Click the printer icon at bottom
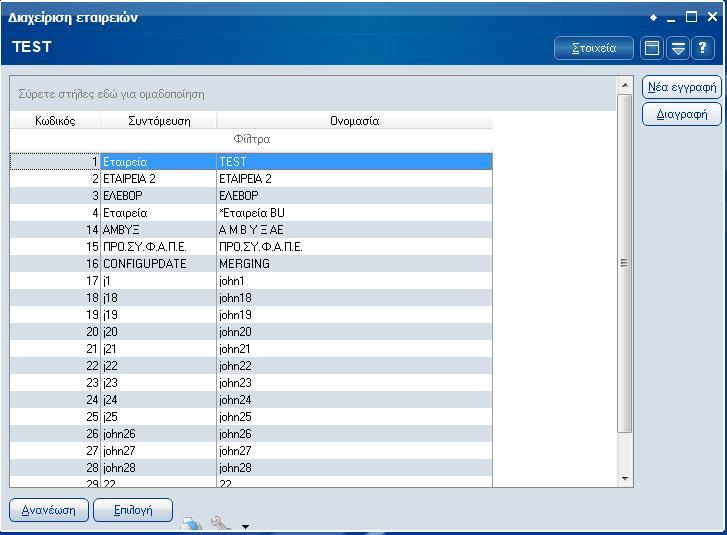 click(191, 524)
